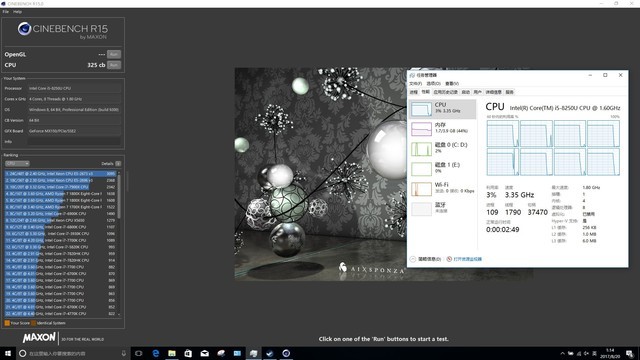The height and width of the screenshot is (360, 640).
Task: Open the Help menu in Cinebench
Action: (17, 12)
